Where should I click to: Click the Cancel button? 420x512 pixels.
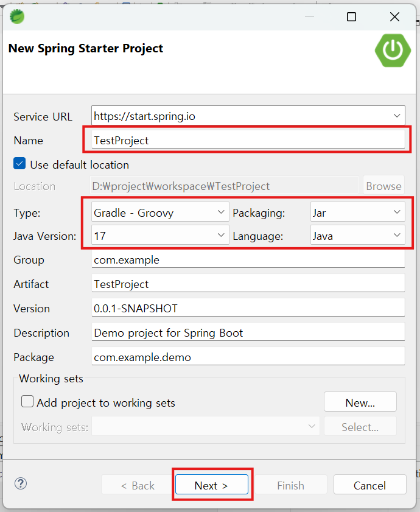[369, 485]
